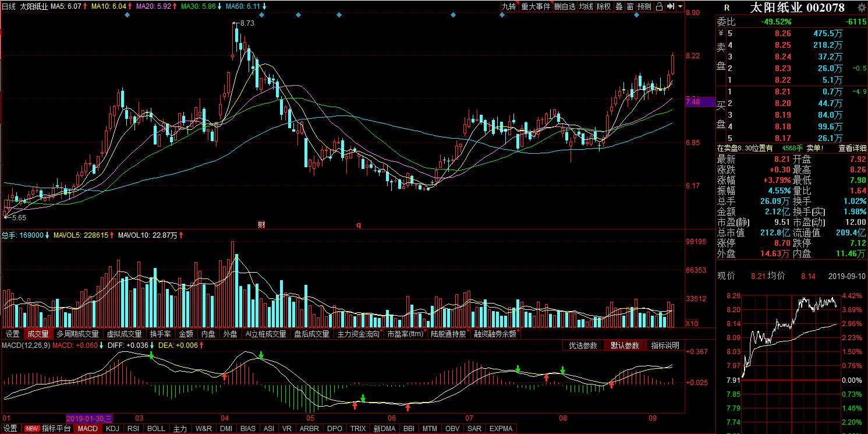This screenshot has width=868, height=434.
Task: Switch to the 市盈率(ttm) tab
Action: coord(406,334)
